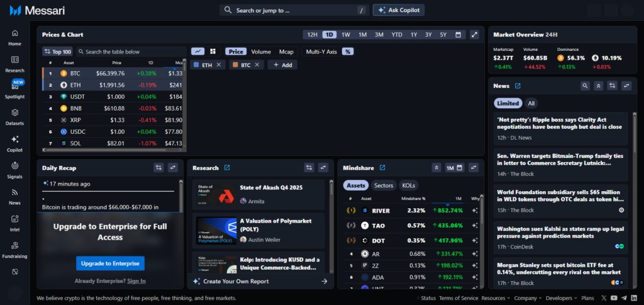Collapse the News panel items

(599, 86)
